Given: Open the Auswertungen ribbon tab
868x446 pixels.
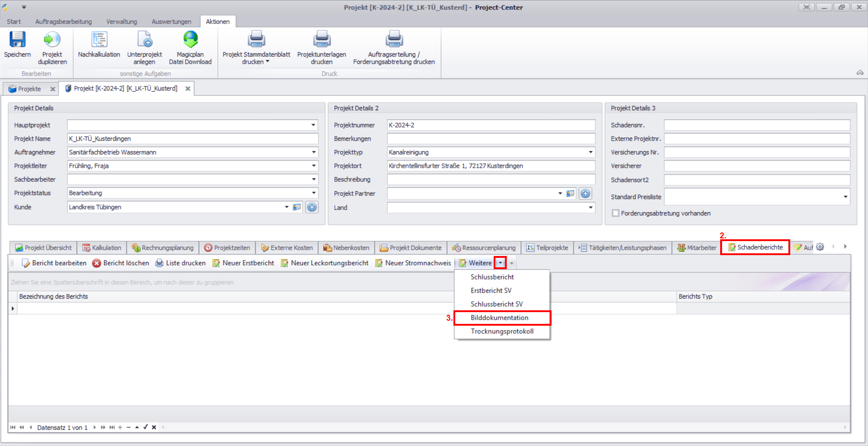Looking at the screenshot, I should pos(171,22).
